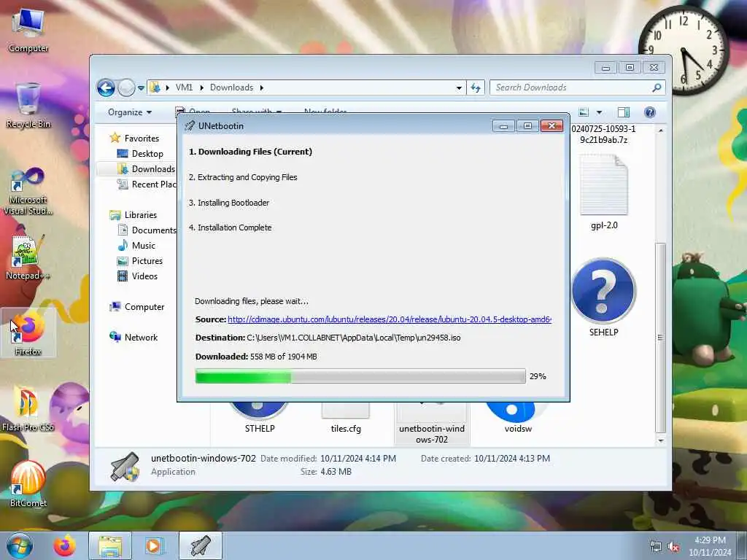The image size is (747, 560).
Task: Open Desktop in the navigation pane
Action: [147, 153]
